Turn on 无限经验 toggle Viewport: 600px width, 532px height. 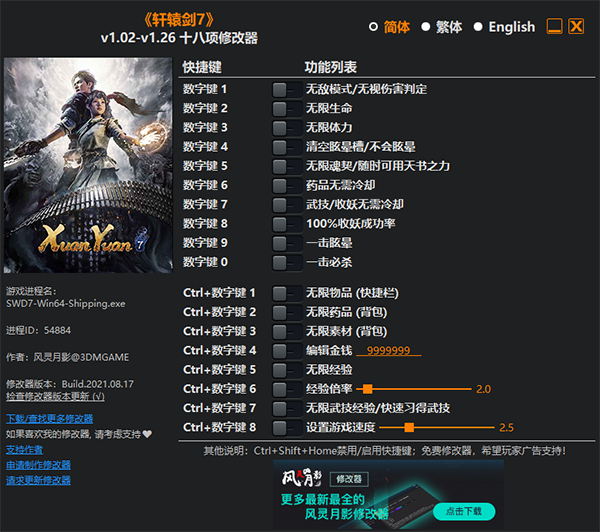pyautogui.click(x=286, y=370)
